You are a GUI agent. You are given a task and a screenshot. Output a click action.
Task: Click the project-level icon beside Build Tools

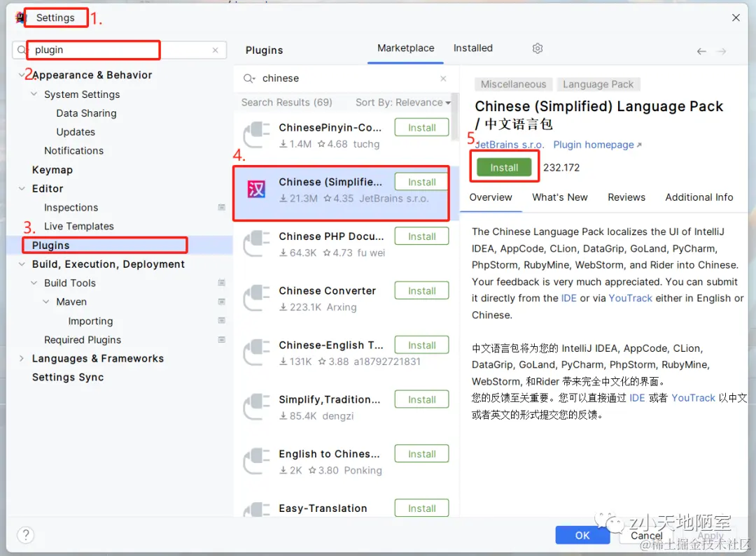[x=221, y=283]
